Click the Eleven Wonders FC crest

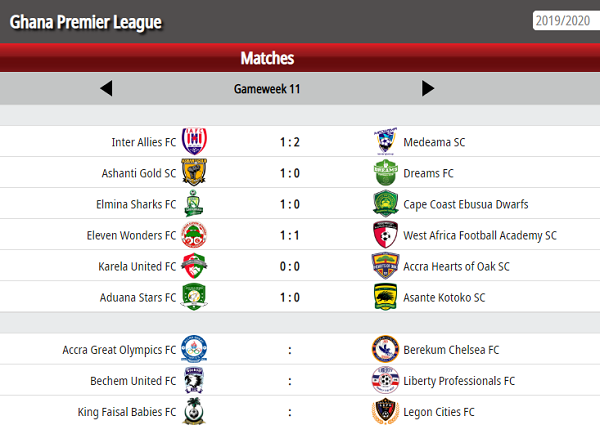point(194,235)
